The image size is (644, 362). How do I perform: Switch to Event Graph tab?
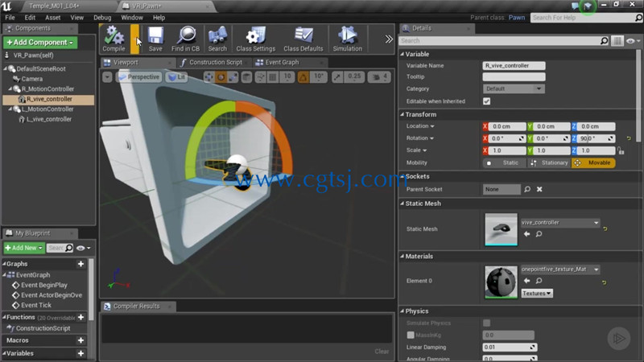[283, 63]
